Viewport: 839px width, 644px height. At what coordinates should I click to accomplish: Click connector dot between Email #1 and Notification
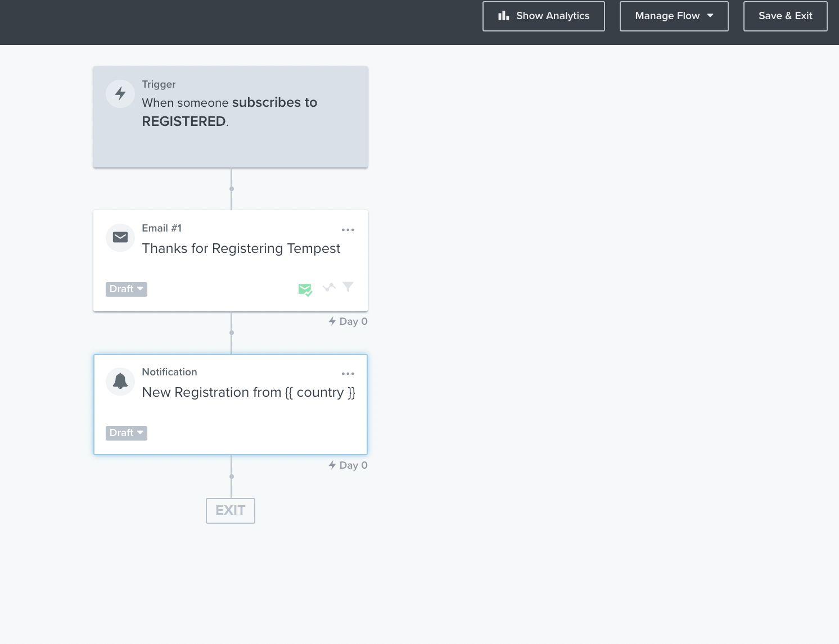(x=231, y=333)
